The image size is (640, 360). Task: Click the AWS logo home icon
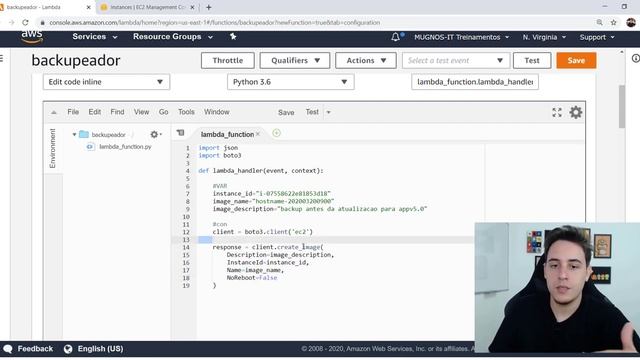click(32, 37)
